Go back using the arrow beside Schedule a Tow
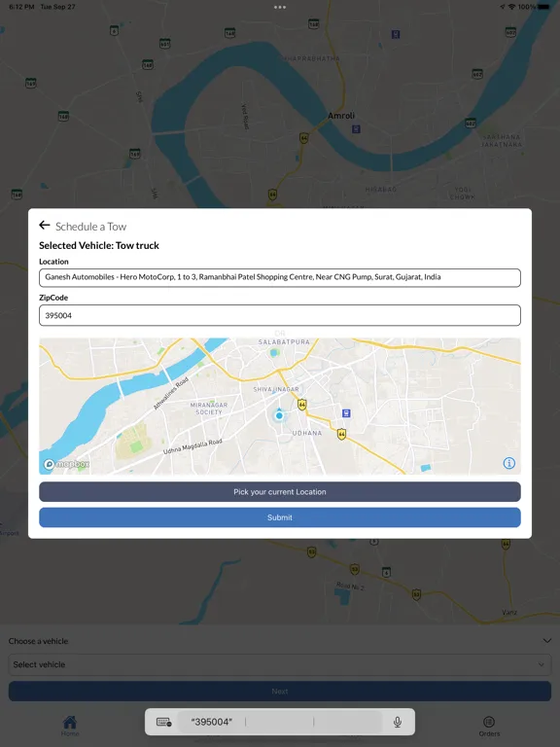The image size is (560, 747). [x=45, y=225]
